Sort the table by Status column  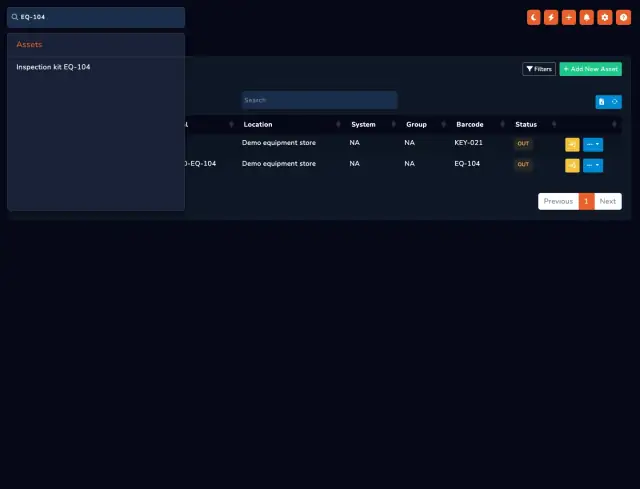pyautogui.click(x=526, y=124)
